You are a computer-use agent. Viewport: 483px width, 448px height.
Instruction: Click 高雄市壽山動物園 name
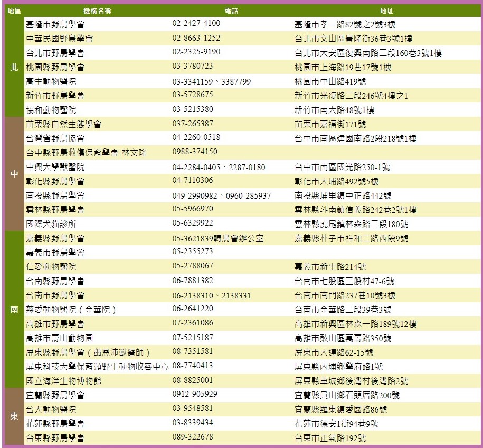click(60, 338)
